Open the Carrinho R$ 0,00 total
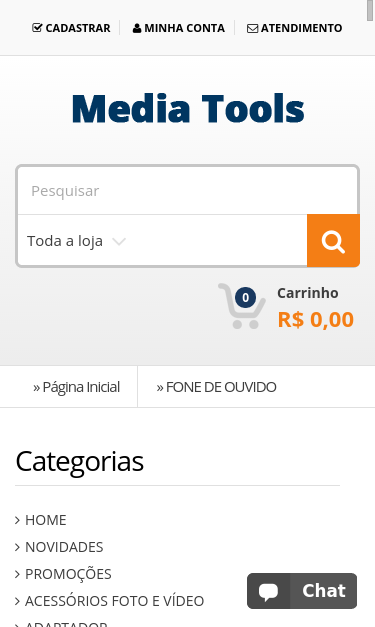The height and width of the screenshot is (627, 375). [315, 308]
